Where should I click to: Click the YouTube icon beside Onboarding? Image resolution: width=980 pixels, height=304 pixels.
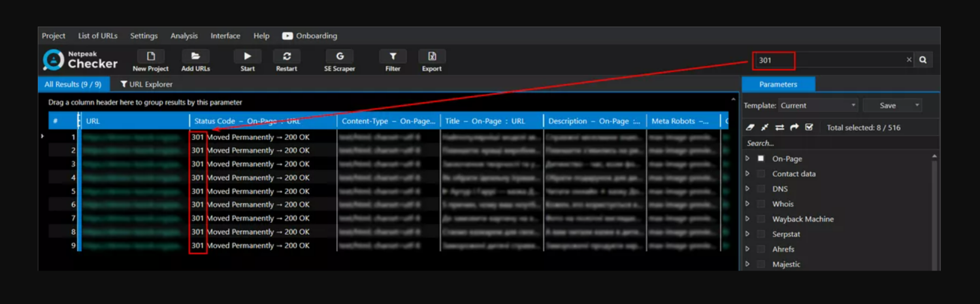(x=287, y=36)
